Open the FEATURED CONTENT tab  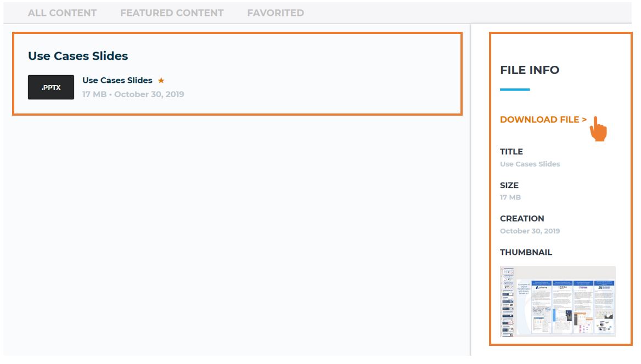(x=172, y=13)
